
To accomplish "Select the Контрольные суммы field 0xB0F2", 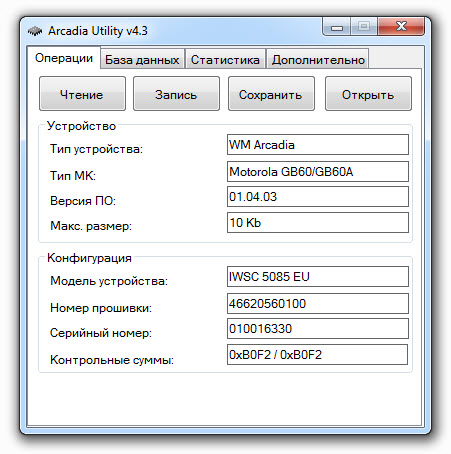I will pos(317,355).
